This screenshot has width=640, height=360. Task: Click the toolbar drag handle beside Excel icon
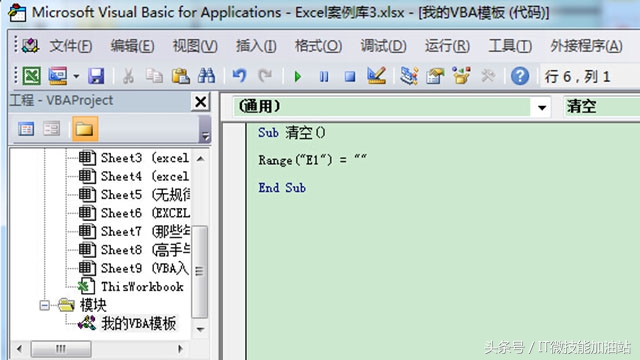[x=16, y=76]
